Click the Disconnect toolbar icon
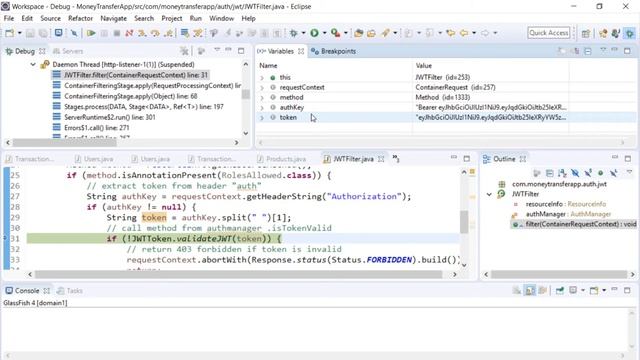Image resolution: width=640 pixels, height=360 pixels. tap(129, 33)
